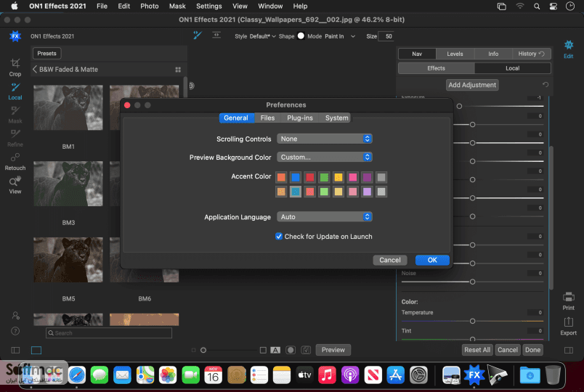Image resolution: width=584 pixels, height=392 pixels.
Task: Switch to the Local segment
Action: coord(512,68)
